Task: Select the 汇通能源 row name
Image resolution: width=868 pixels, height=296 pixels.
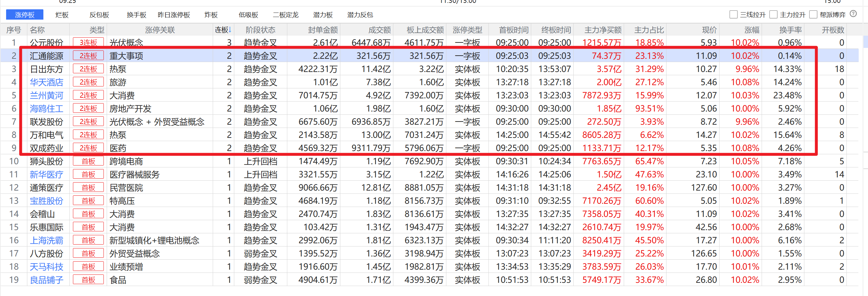Action: click(x=47, y=56)
